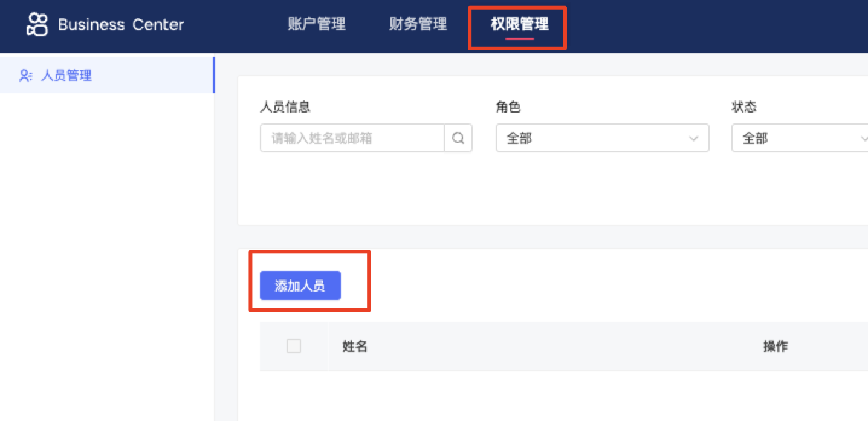Image resolution: width=868 pixels, height=421 pixels.
Task: Click the people icon beside 人员管理
Action: coord(25,76)
